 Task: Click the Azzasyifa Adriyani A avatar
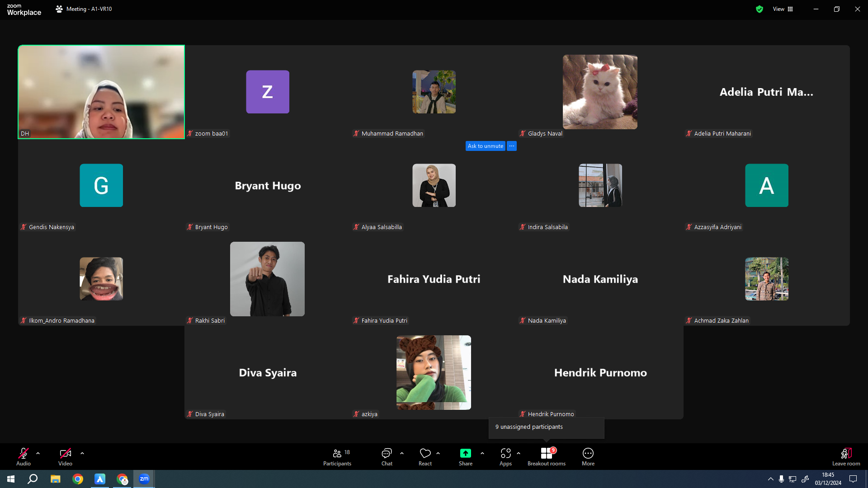767,185
